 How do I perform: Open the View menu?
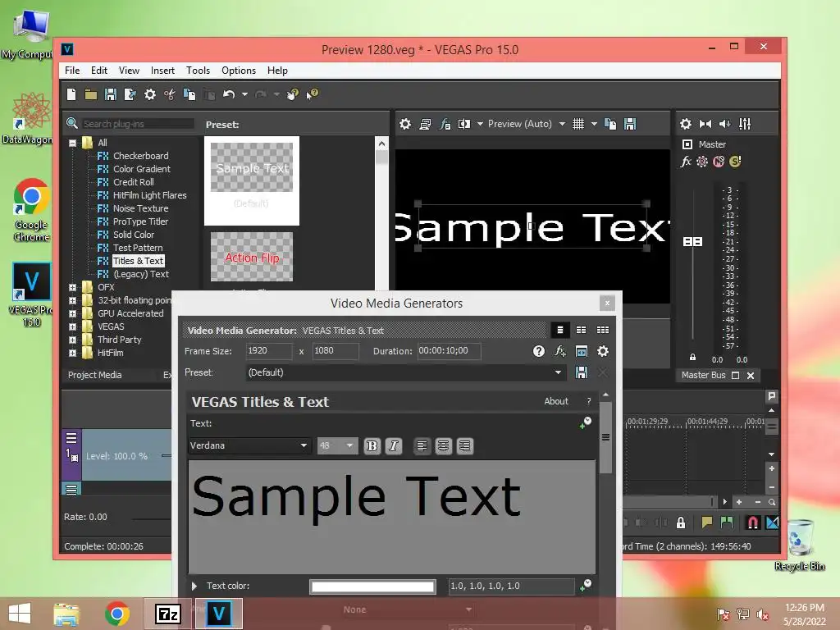click(129, 71)
